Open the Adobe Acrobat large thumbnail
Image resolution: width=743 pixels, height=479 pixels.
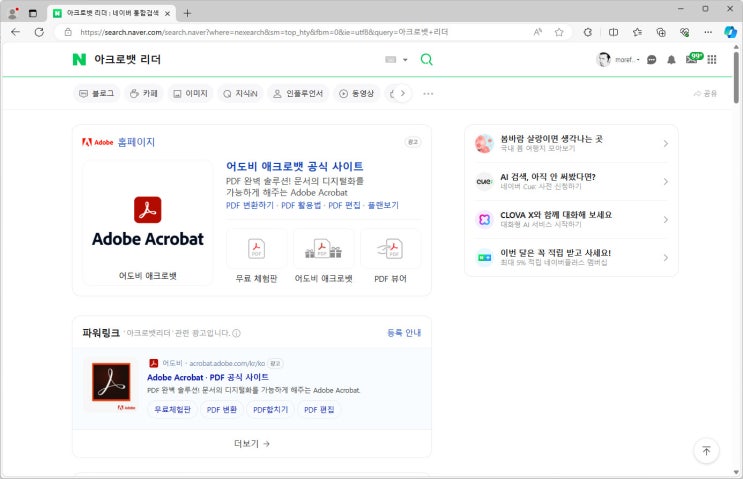click(x=148, y=223)
